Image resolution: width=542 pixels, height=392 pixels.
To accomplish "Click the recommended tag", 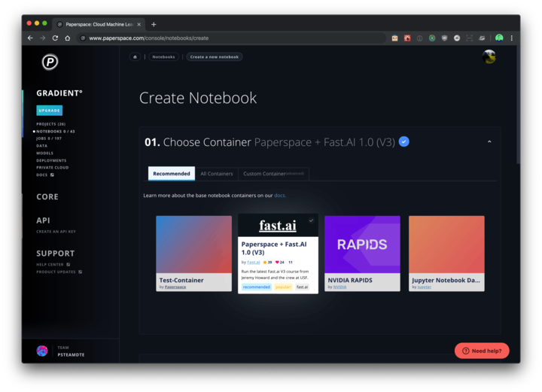I will (x=256, y=287).
